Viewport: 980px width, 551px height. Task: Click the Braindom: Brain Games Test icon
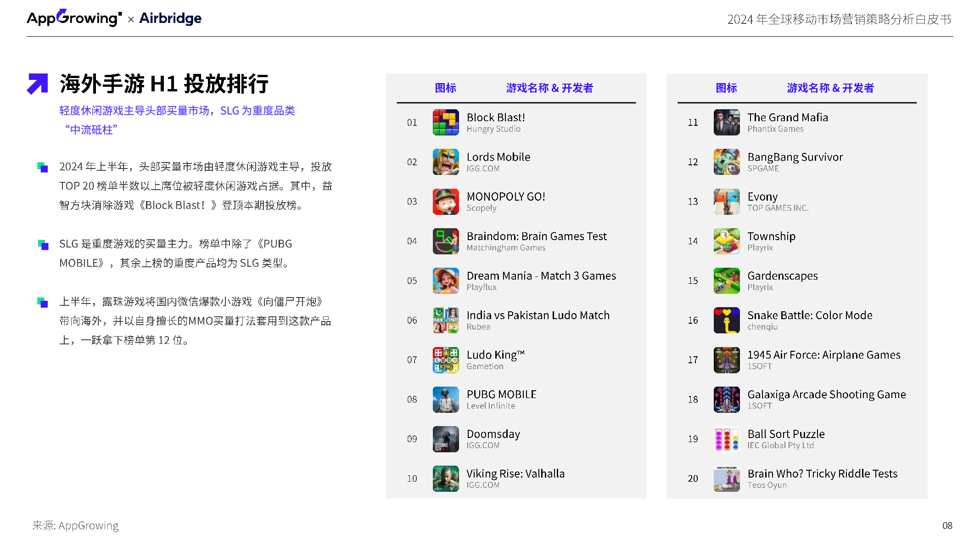click(x=445, y=241)
